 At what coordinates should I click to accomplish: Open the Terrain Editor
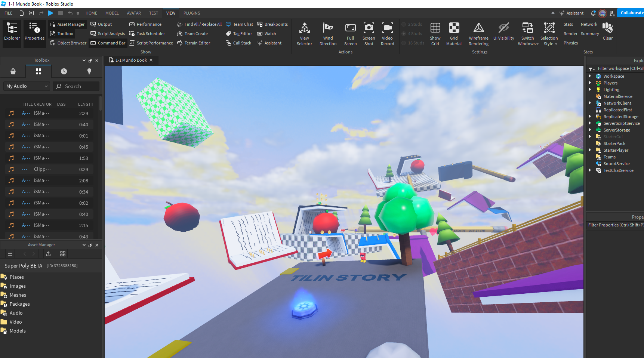point(194,43)
